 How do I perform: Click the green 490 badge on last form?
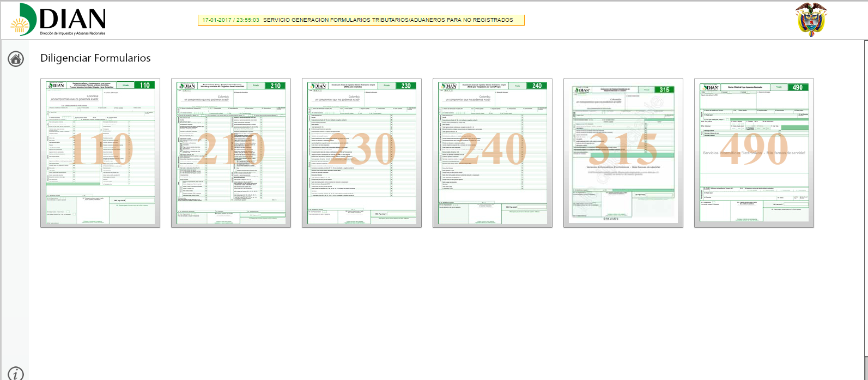[x=797, y=87]
